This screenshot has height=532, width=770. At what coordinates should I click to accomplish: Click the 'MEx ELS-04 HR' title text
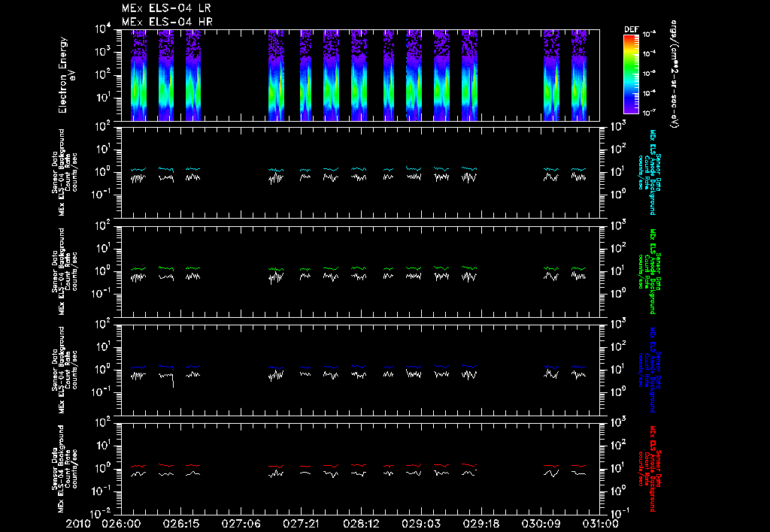pyautogui.click(x=167, y=22)
